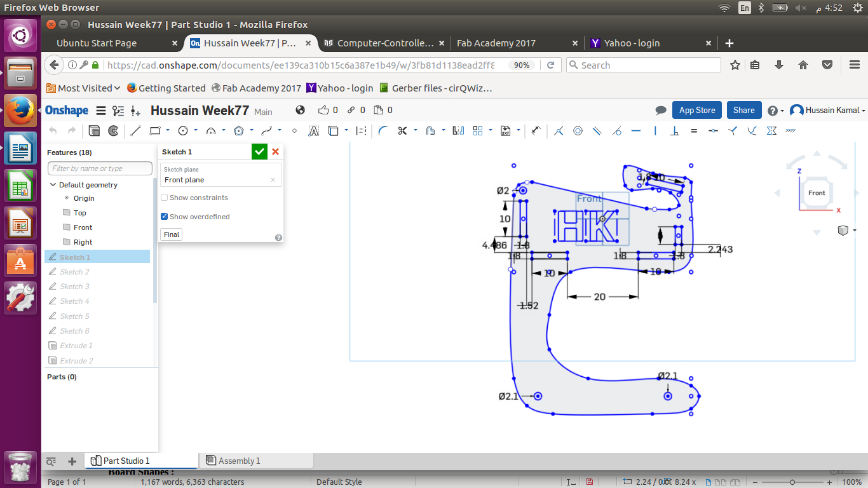
Task: Cancel Sketch 1 with red X
Action: [x=275, y=152]
